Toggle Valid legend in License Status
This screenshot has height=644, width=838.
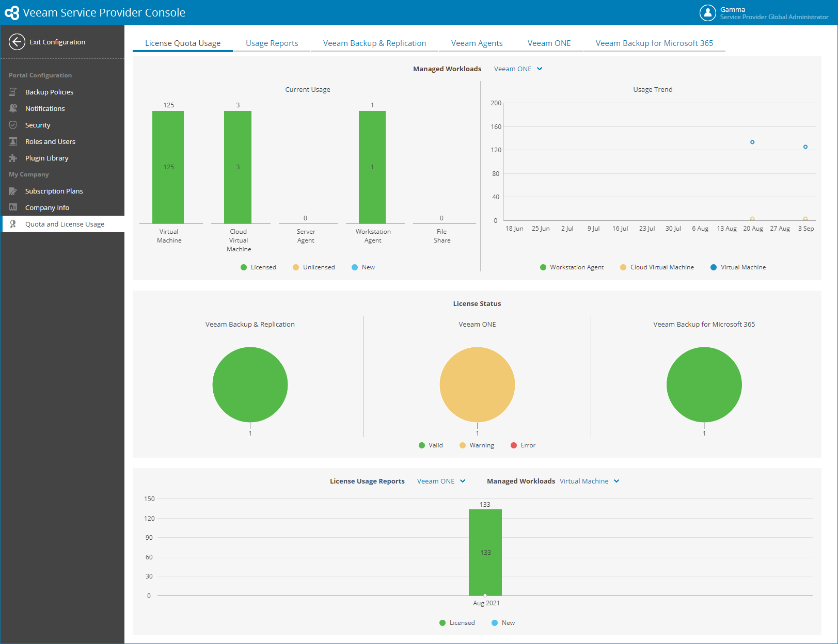point(431,445)
